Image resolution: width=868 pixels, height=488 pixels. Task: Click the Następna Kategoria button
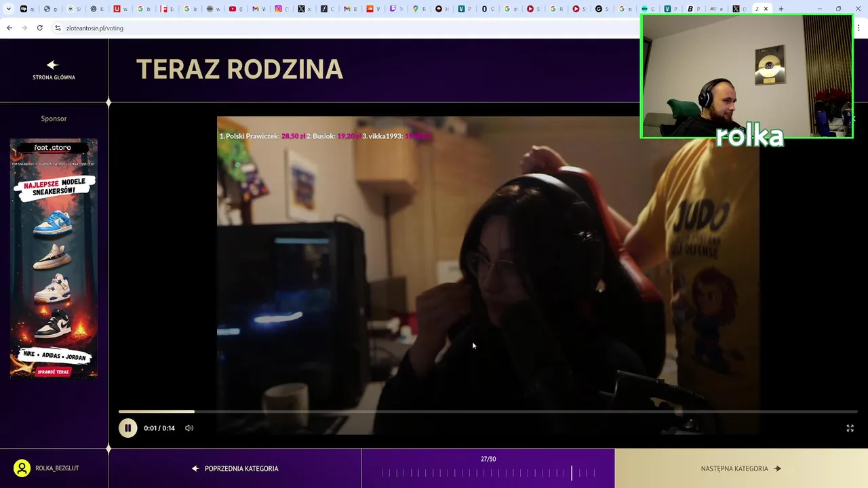(741, 468)
